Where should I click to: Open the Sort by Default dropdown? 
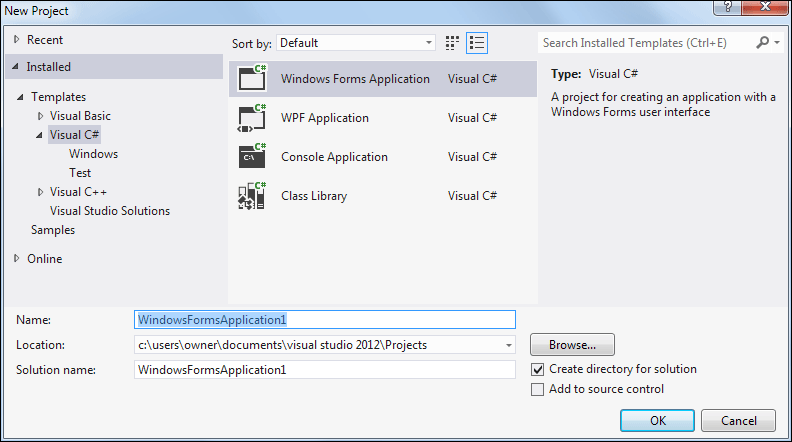click(x=356, y=43)
